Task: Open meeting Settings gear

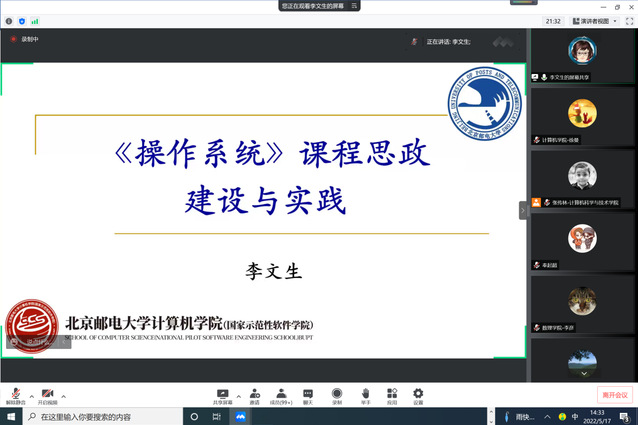Action: 418,394
